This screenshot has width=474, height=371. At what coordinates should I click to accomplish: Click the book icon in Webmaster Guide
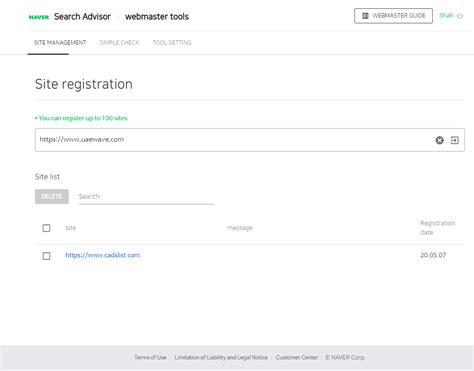tap(365, 16)
